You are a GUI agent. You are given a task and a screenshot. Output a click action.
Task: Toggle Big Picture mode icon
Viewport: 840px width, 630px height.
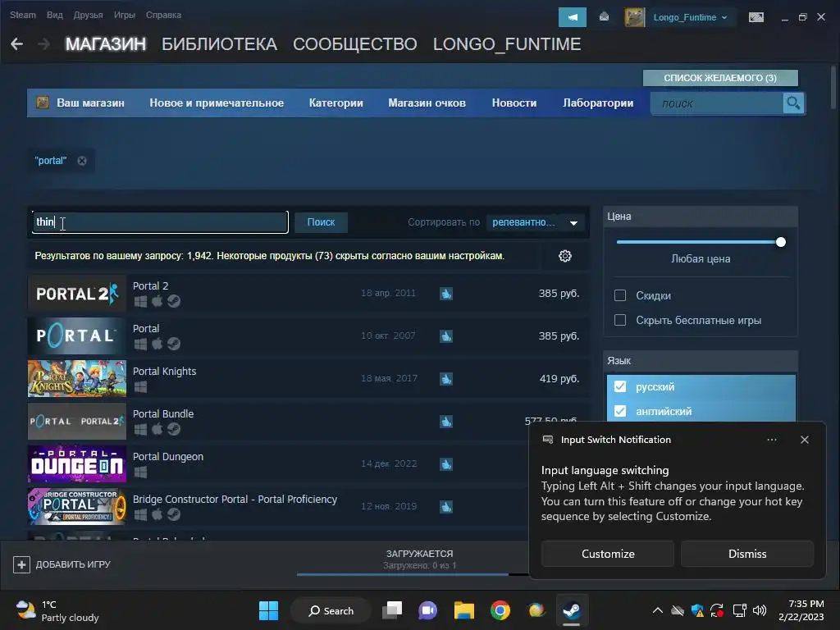(756, 17)
